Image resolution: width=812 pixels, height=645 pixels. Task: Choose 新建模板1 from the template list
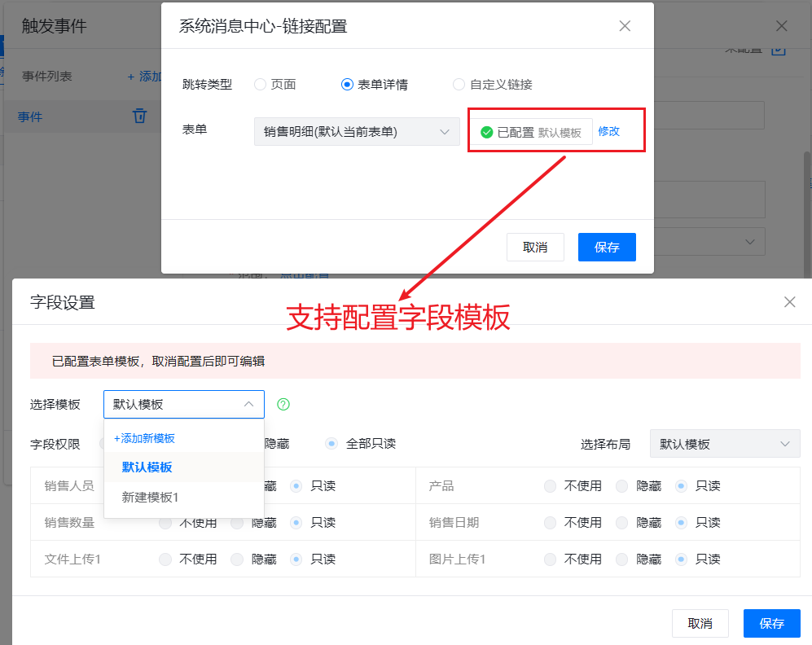point(150,497)
